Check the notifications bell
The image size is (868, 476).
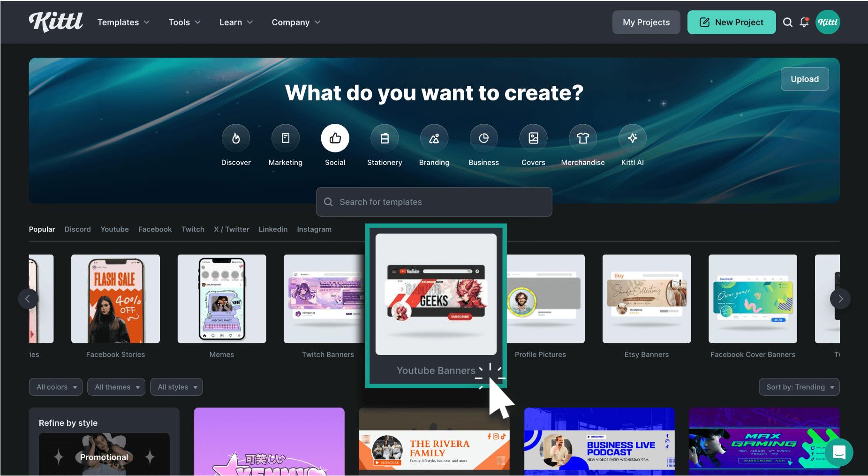pos(804,22)
